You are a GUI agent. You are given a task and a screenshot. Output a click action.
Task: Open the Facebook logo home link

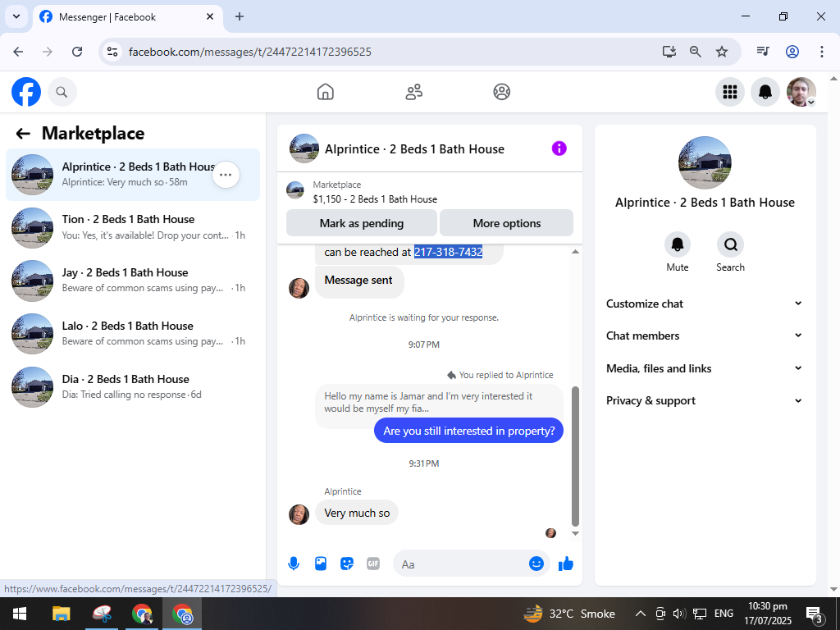[x=26, y=92]
